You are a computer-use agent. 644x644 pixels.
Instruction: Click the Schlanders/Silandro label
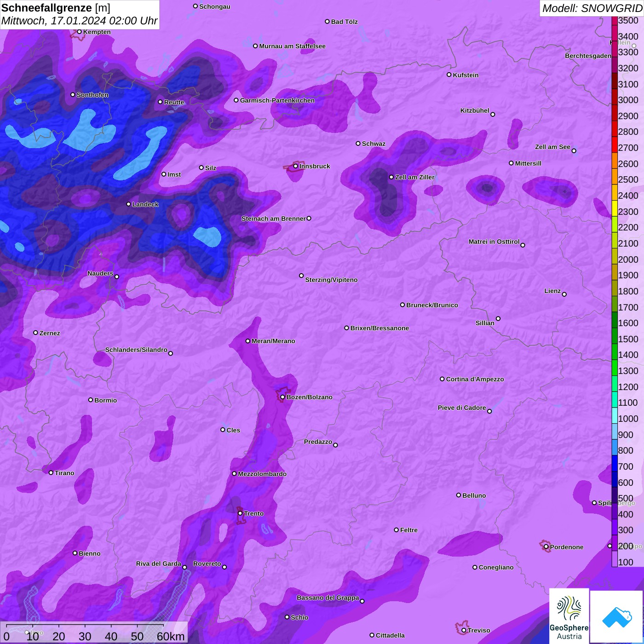(136, 350)
